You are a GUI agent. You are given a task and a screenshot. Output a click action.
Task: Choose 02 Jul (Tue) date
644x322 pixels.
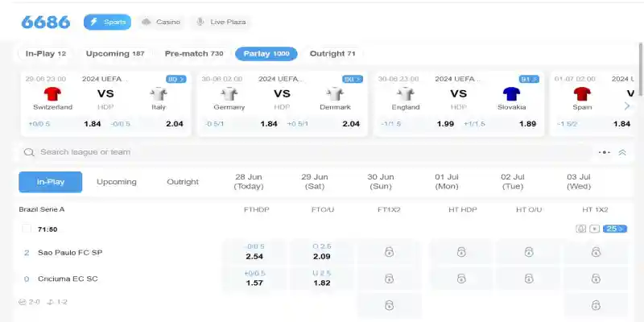coord(513,182)
